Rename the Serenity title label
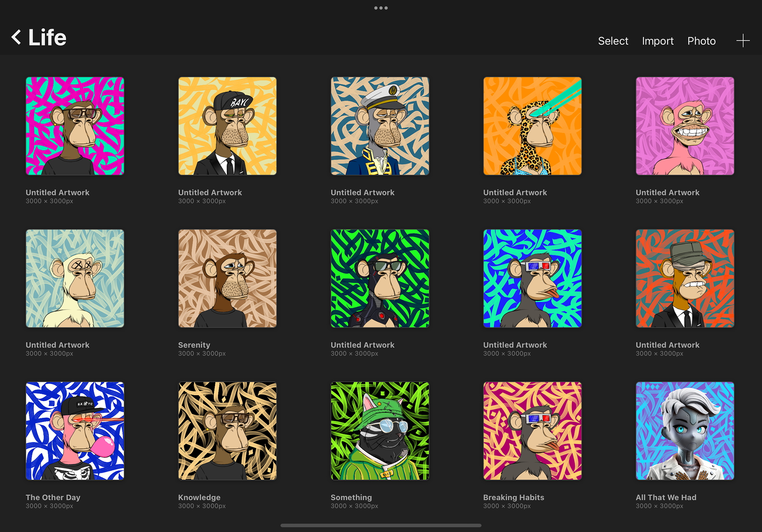 (194, 345)
